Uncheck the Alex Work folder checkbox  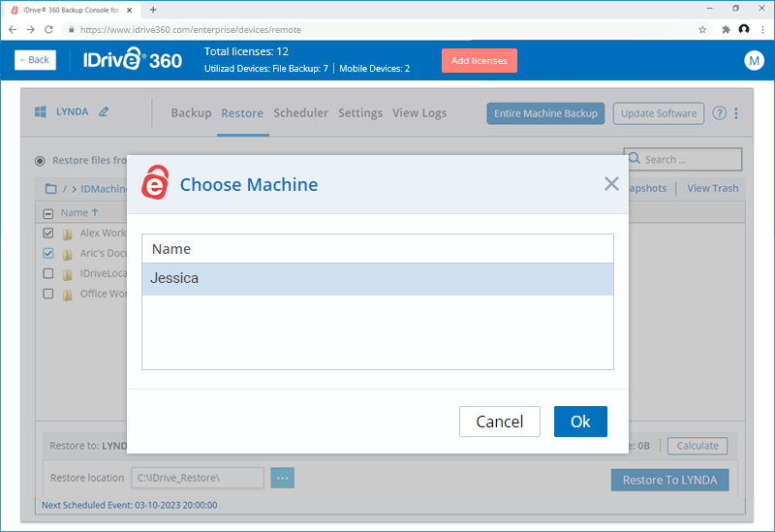click(47, 233)
